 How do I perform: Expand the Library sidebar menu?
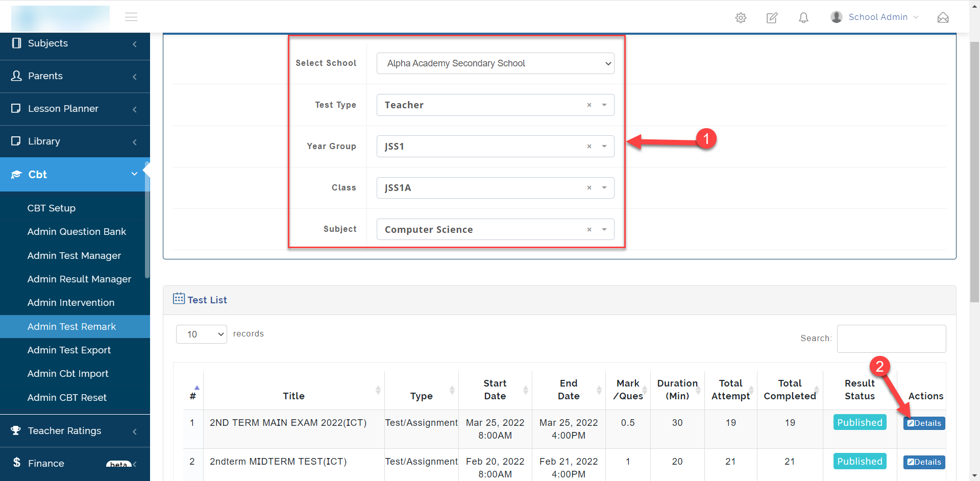click(135, 142)
